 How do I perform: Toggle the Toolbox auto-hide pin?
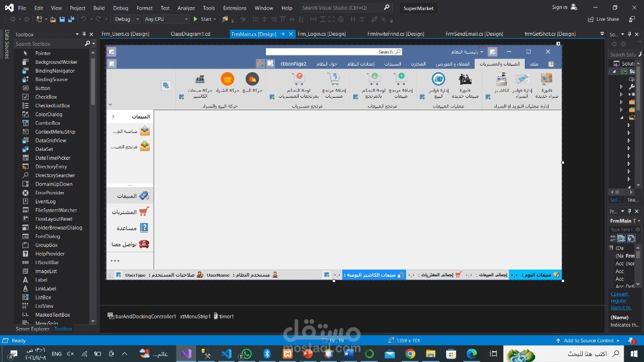click(x=84, y=34)
